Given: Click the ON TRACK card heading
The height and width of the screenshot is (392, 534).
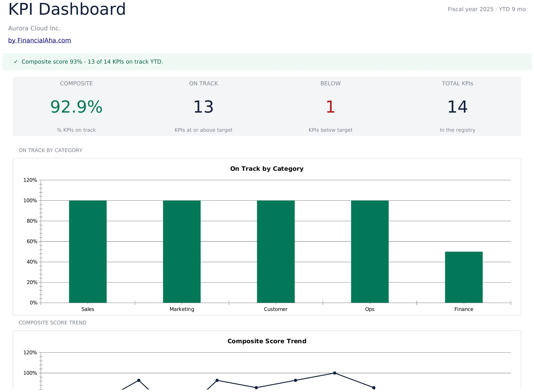Looking at the screenshot, I should pos(203,83).
